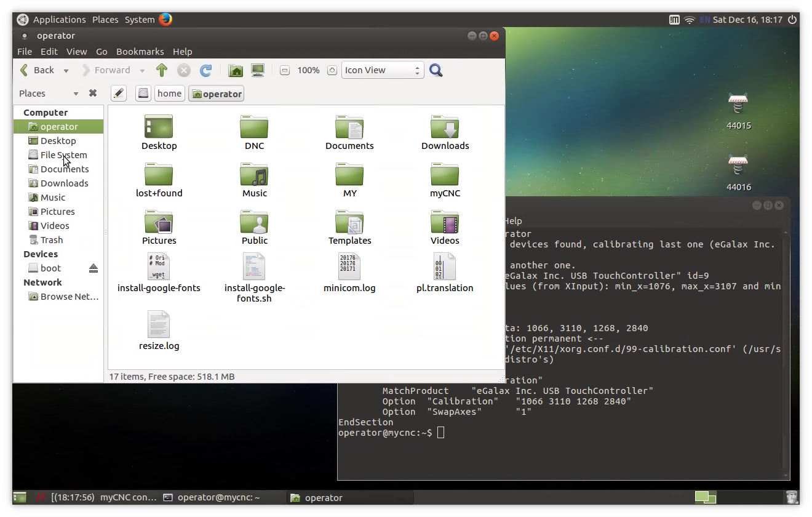
Task: Go up to the parent folder
Action: (x=162, y=70)
